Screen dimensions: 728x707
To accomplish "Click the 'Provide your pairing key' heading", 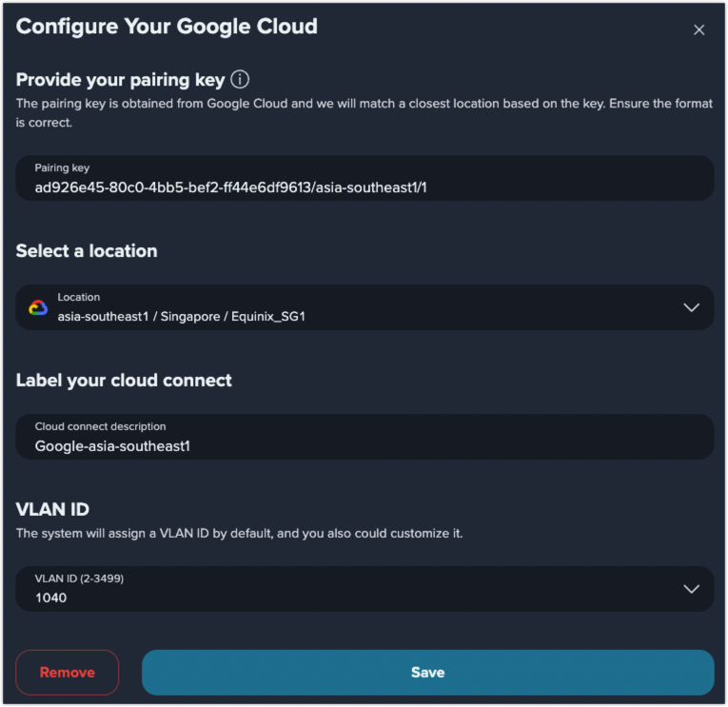I will 121,80.
